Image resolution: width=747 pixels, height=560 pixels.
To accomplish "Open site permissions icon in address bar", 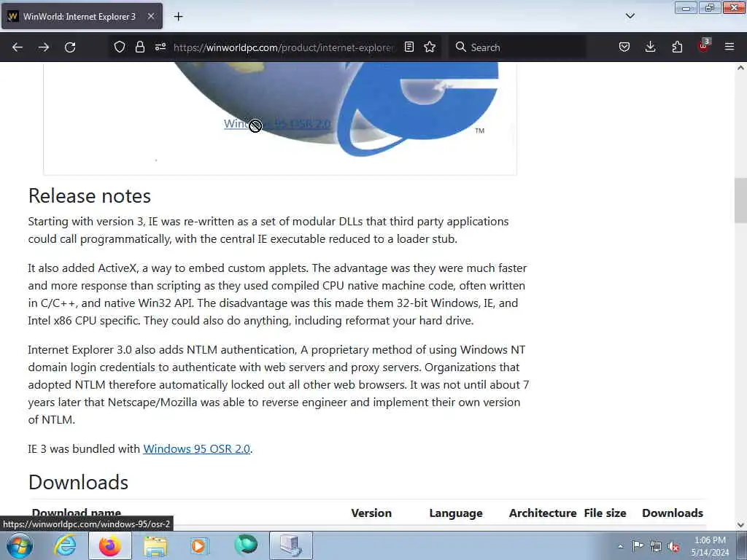I will pyautogui.click(x=160, y=47).
